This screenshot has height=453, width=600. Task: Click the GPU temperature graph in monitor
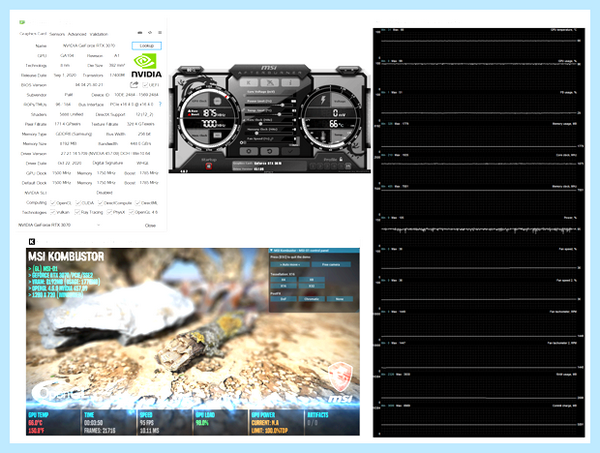pyautogui.click(x=479, y=43)
